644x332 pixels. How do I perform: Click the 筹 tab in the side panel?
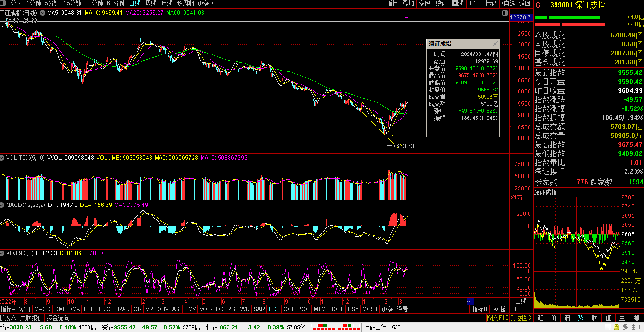click(x=636, y=318)
